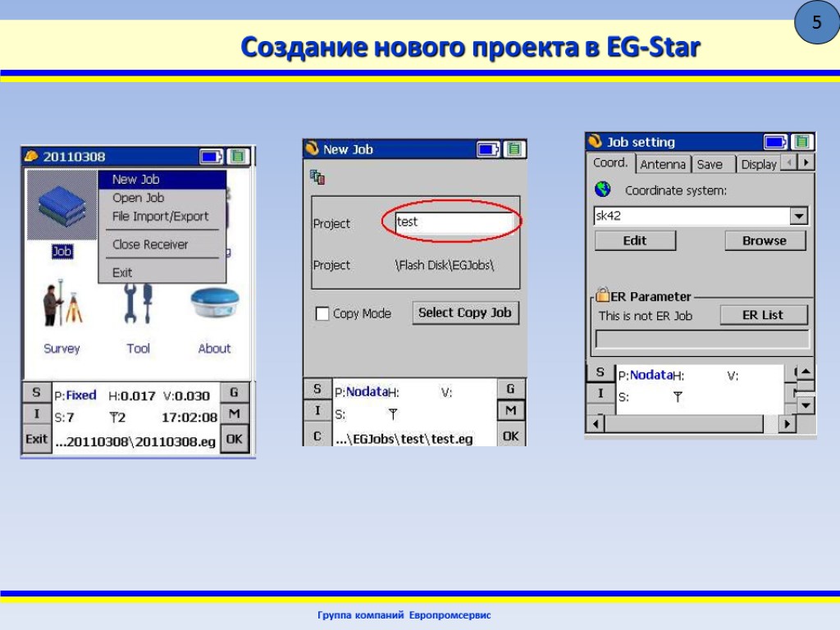Choose New Job from the Job menu
This screenshot has width=840, height=630.
coord(162,180)
